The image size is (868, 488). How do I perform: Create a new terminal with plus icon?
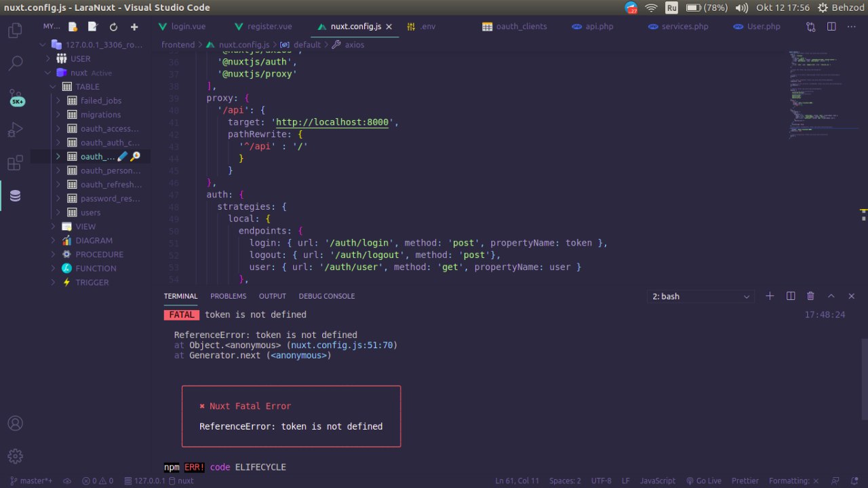pyautogui.click(x=770, y=296)
